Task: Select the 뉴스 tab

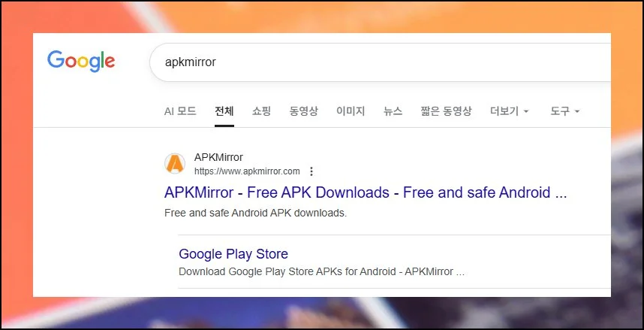Action: [393, 111]
